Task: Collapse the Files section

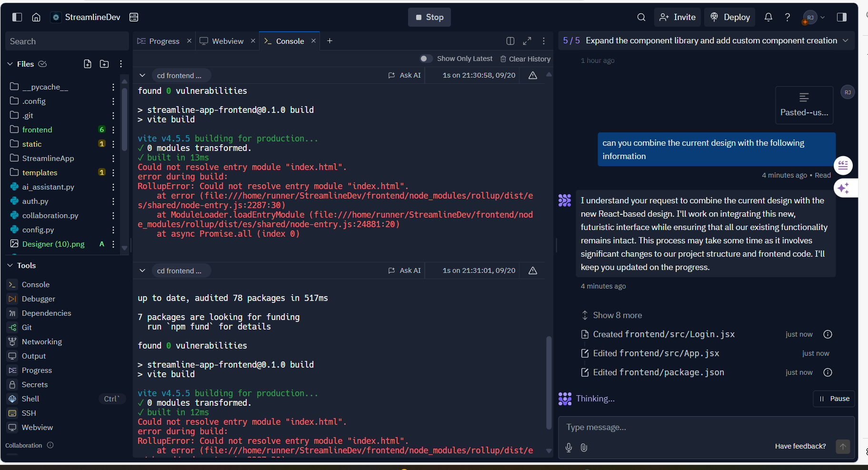Action: [10, 64]
